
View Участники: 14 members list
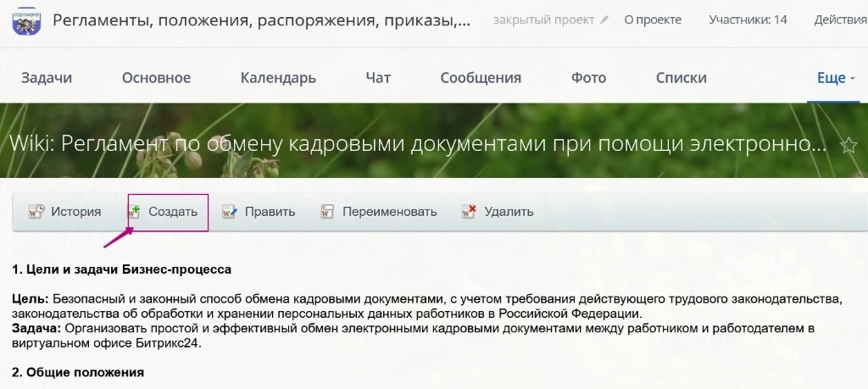pos(748,20)
